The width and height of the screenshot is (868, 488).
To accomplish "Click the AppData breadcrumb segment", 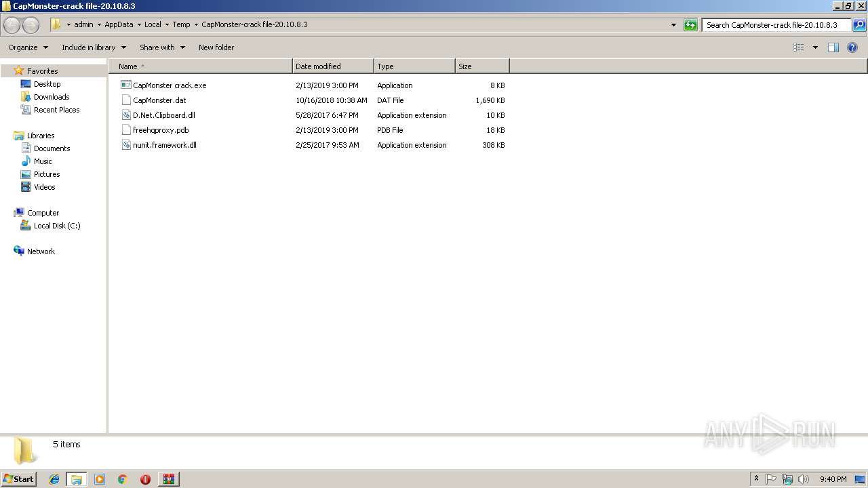I will 119,25.
